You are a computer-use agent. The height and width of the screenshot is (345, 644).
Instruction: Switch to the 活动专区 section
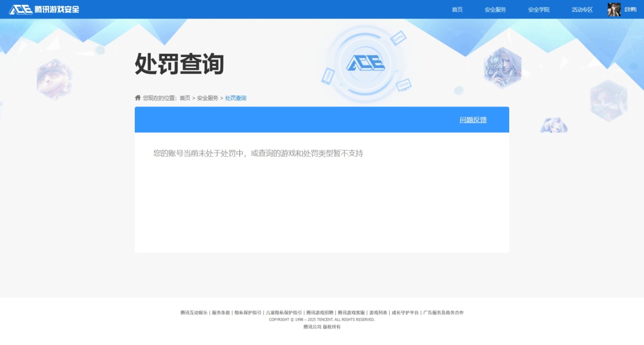coord(581,9)
